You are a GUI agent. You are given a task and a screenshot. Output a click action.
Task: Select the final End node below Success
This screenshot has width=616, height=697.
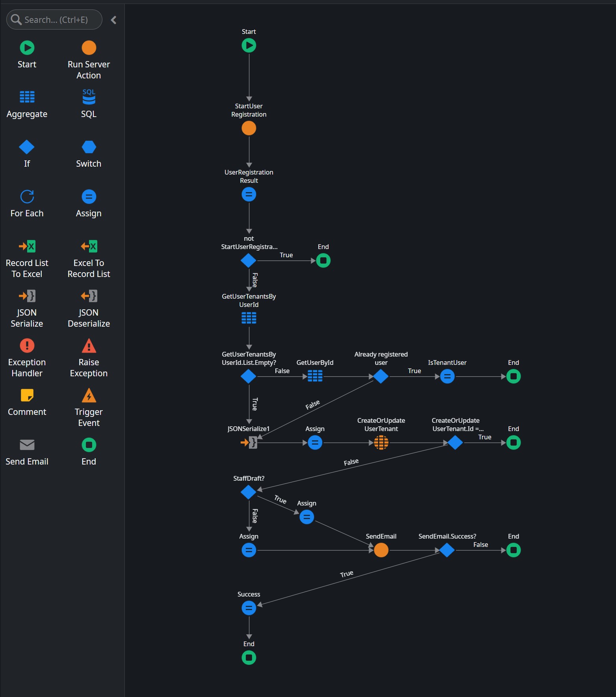(x=249, y=658)
